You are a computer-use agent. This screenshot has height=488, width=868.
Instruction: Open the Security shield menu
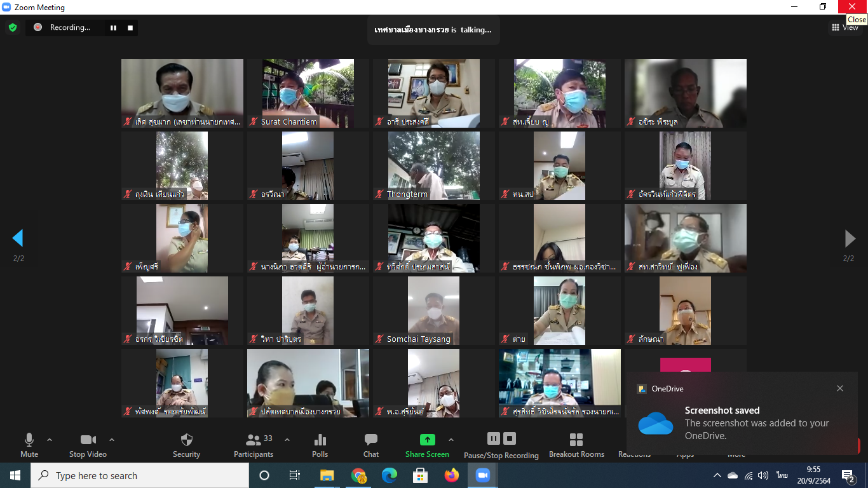point(186,445)
